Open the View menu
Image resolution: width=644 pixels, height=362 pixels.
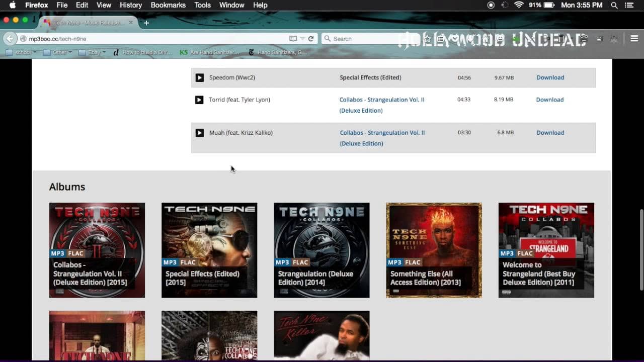(x=104, y=5)
